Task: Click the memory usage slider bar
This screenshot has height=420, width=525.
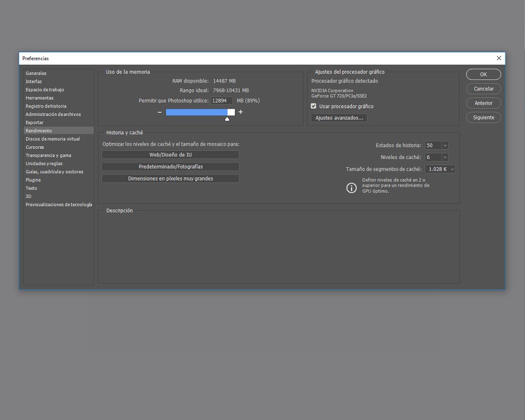Action: point(200,112)
